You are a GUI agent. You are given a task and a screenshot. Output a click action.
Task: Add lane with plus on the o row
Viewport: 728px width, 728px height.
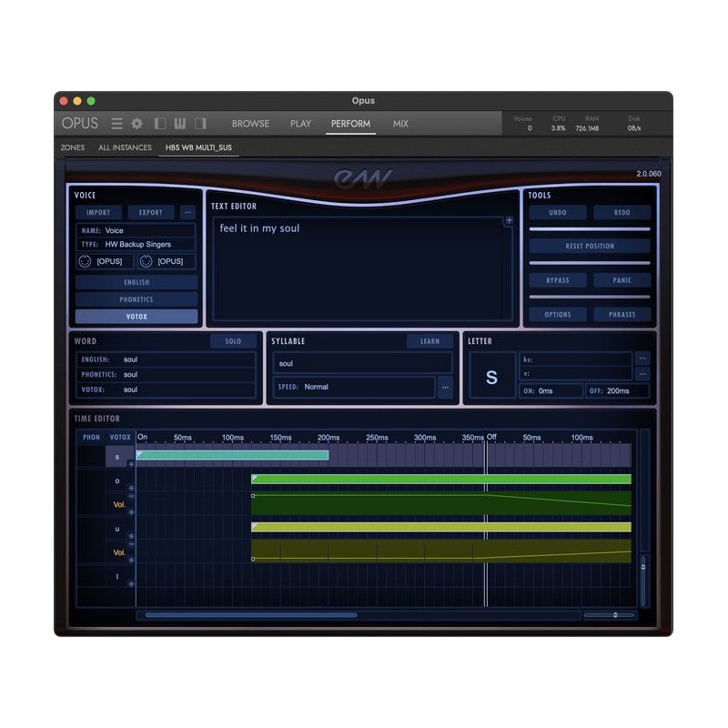point(131,488)
